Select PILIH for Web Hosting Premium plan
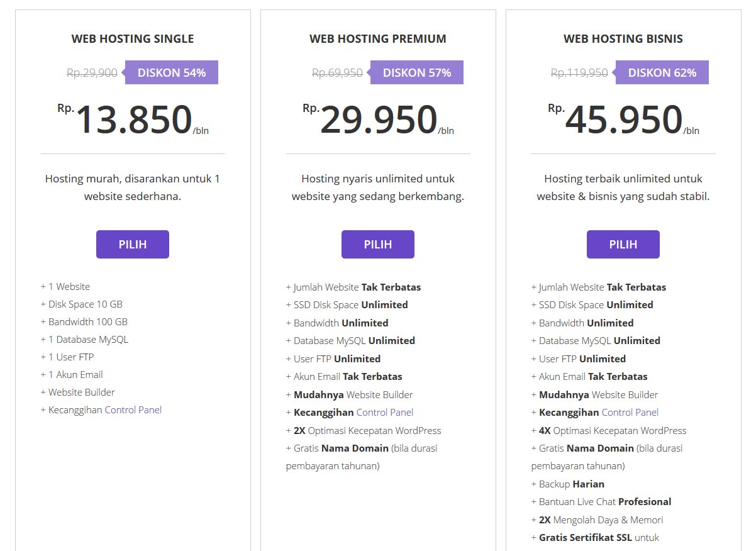 (378, 244)
